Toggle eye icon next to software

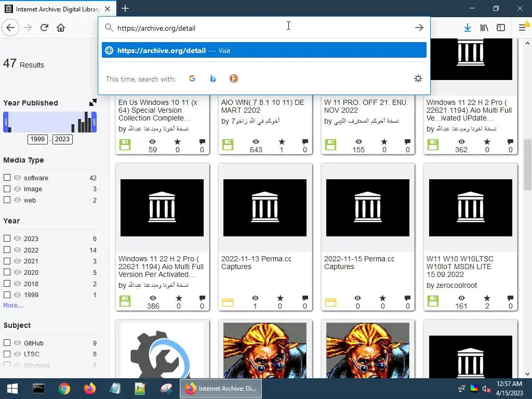click(x=17, y=178)
